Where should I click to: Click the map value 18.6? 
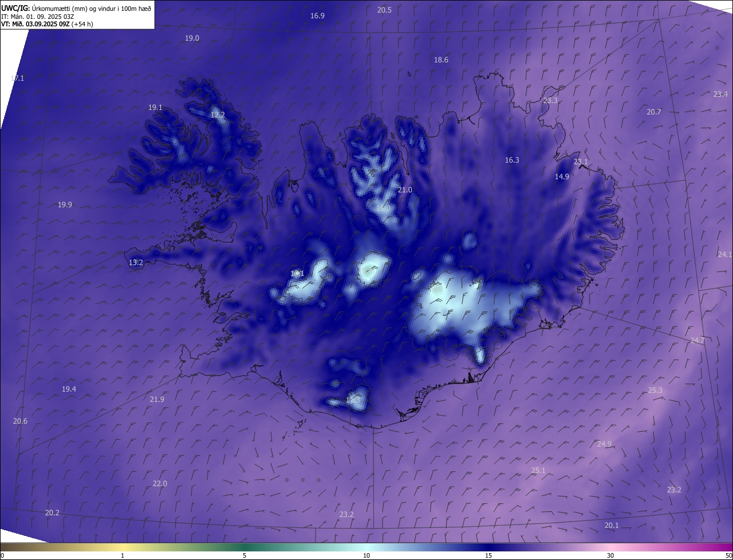442,60
